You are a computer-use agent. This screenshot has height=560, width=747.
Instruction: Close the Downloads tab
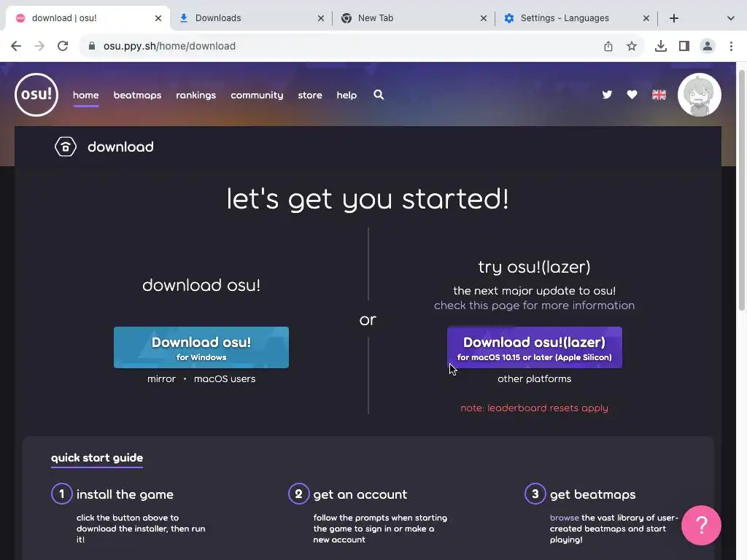pos(321,18)
